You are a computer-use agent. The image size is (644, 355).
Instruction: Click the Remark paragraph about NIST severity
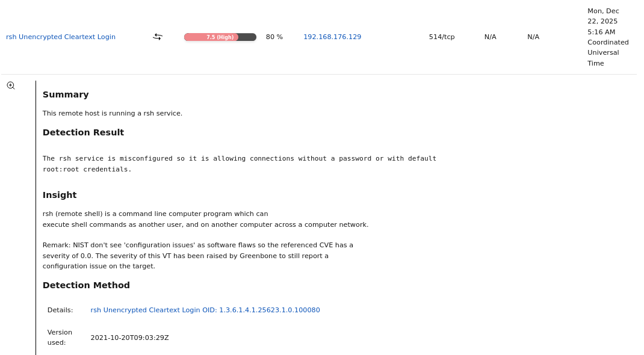(197, 255)
